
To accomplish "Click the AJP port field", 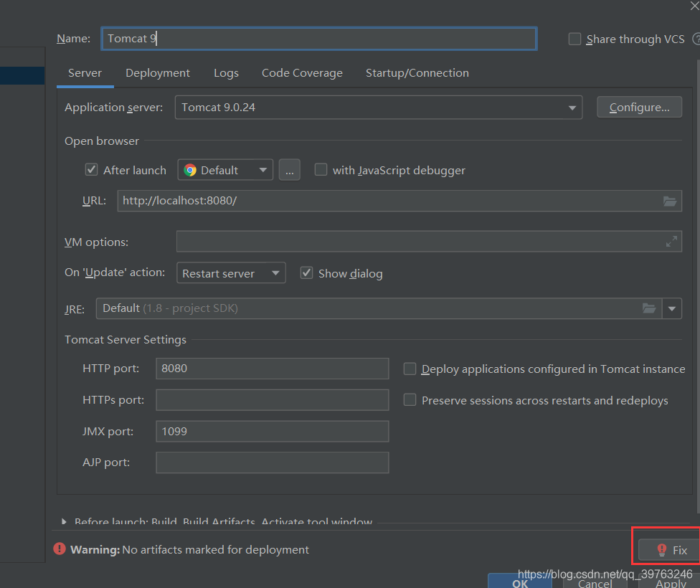I will [x=273, y=463].
